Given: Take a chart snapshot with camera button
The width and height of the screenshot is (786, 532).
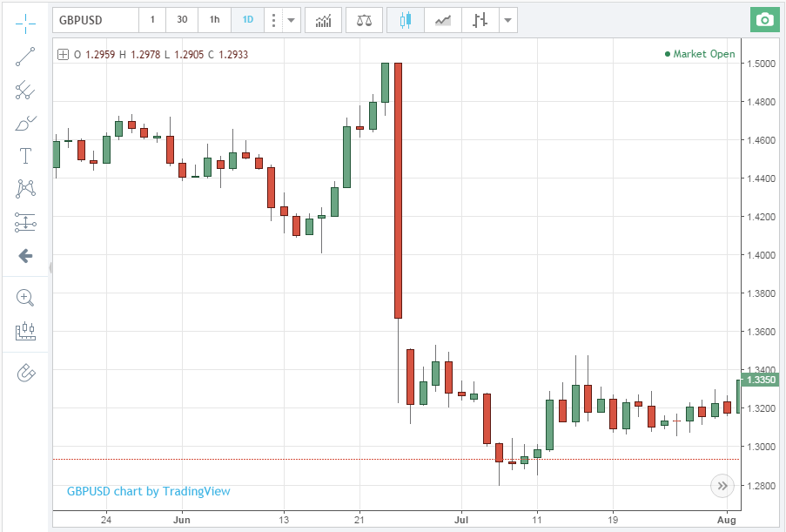Looking at the screenshot, I should [x=765, y=20].
